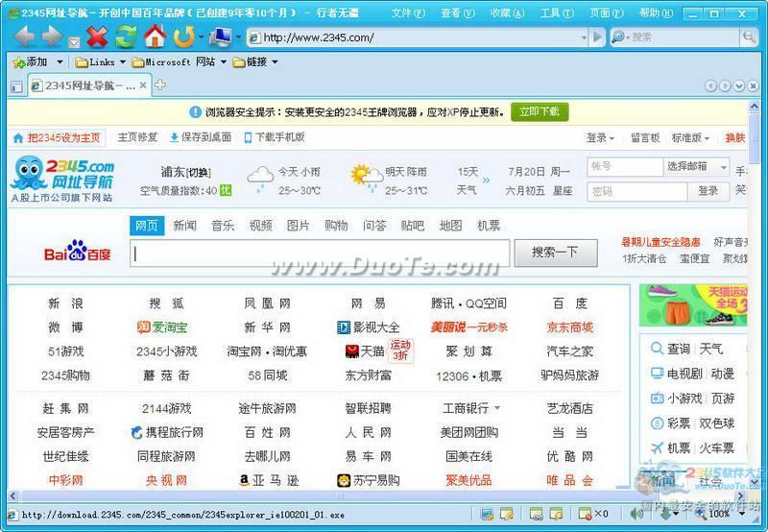The width and height of the screenshot is (768, 532).
Task: Open the 工具(T) menu
Action: [557, 13]
